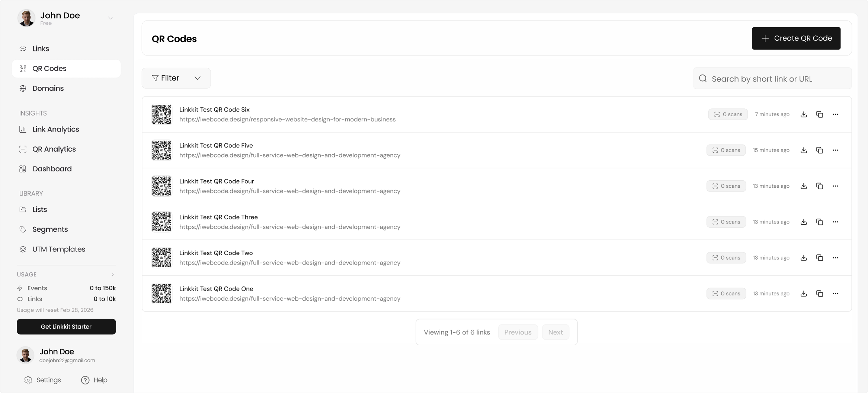868x393 pixels.
Task: Open the Domains section
Action: [48, 88]
